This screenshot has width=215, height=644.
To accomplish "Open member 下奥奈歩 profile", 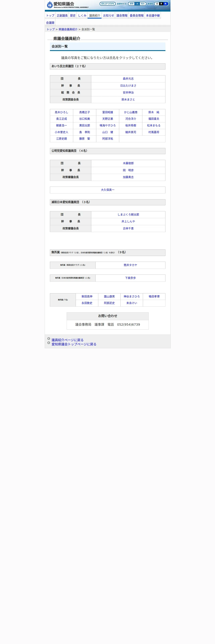I will [x=130, y=278].
